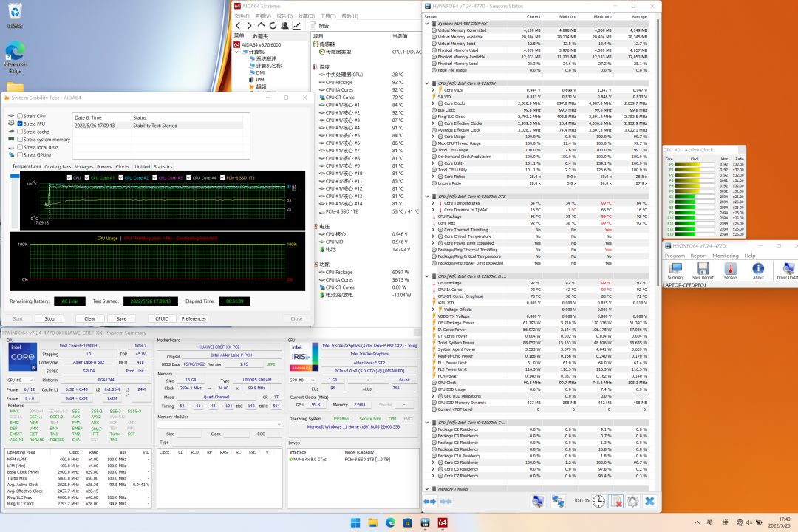Click the reset clock icon in sensors
The width and height of the screenshot is (798, 532).
coord(597,502)
